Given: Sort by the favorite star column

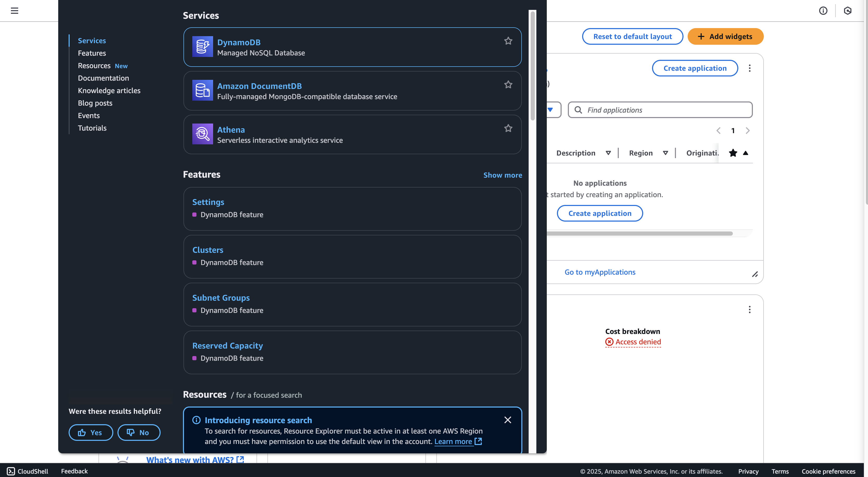Looking at the screenshot, I should tap(733, 153).
